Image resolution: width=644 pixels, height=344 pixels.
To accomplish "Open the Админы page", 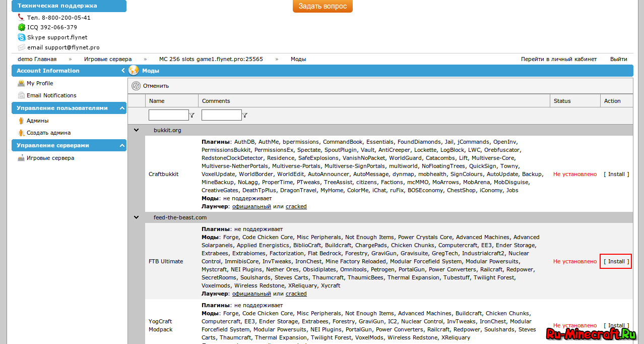I will pyautogui.click(x=38, y=121).
